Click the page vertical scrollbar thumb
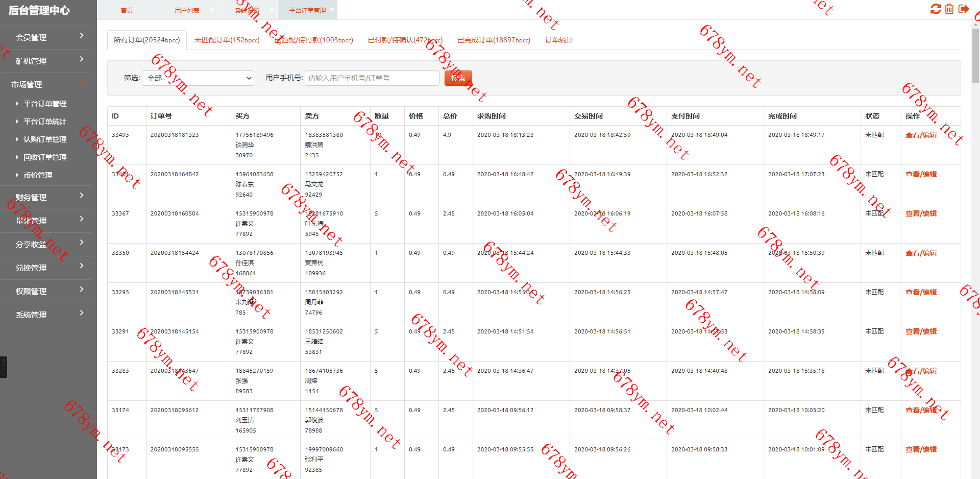980x479 pixels. 975,55
